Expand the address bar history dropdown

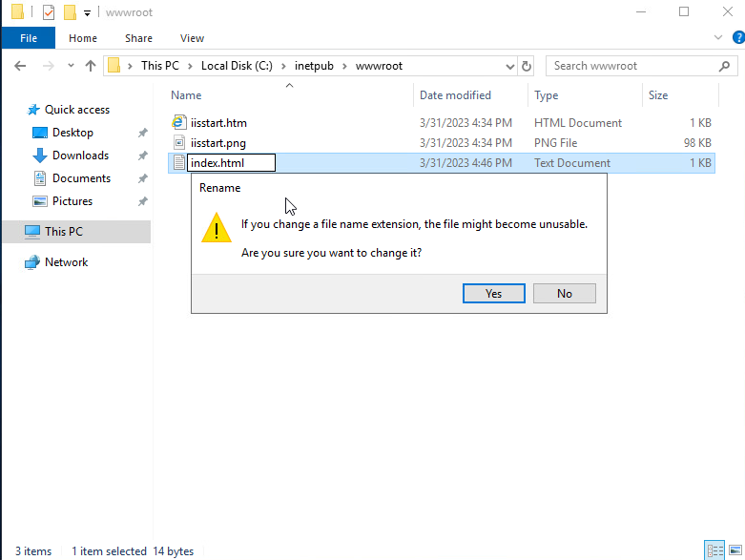(x=509, y=66)
